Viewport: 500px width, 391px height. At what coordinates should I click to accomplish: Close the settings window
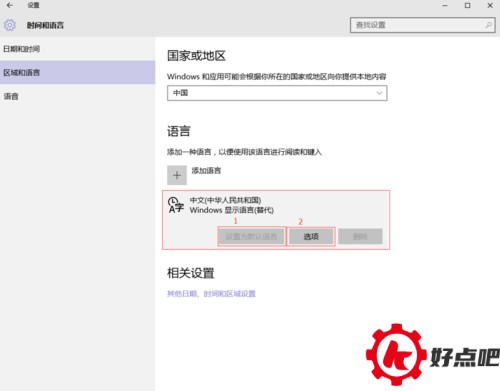click(490, 5)
